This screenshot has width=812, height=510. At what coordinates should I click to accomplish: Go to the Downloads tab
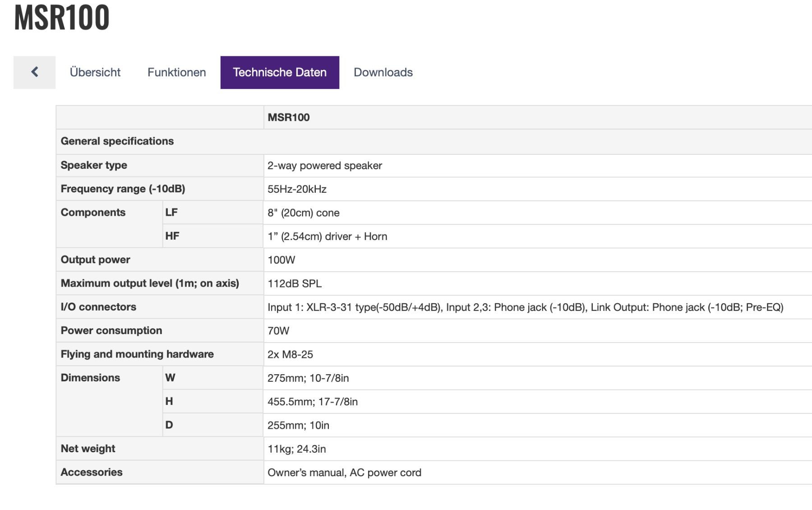[x=383, y=72]
